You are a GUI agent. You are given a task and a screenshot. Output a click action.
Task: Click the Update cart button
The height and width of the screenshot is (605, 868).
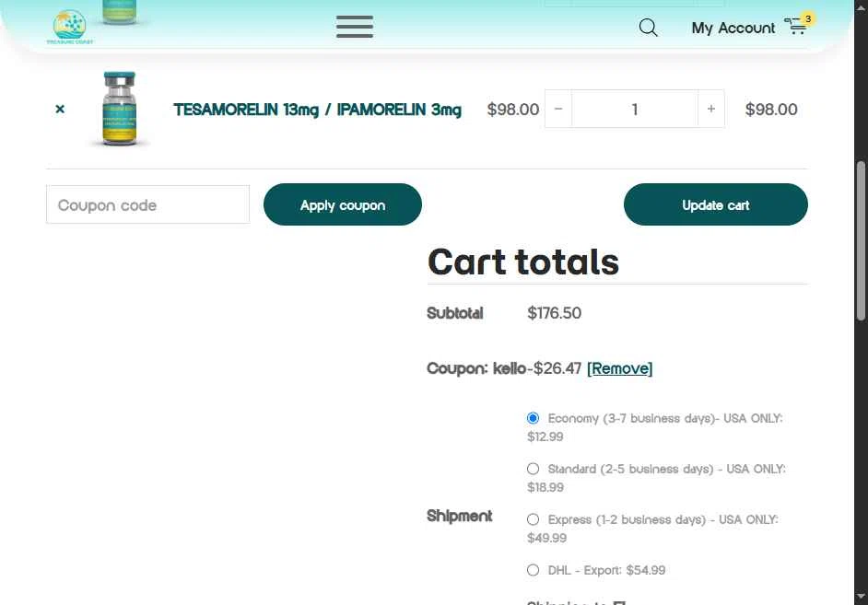point(715,204)
